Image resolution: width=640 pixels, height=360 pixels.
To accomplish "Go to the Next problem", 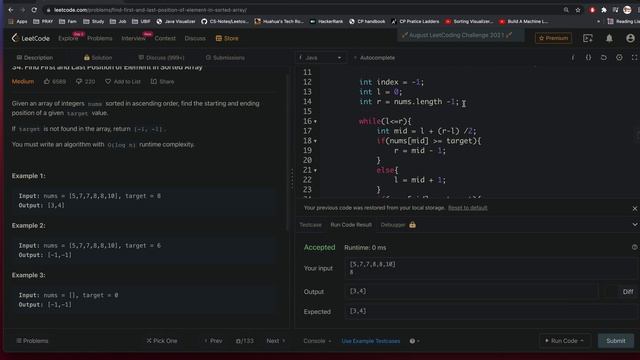I will (276, 341).
